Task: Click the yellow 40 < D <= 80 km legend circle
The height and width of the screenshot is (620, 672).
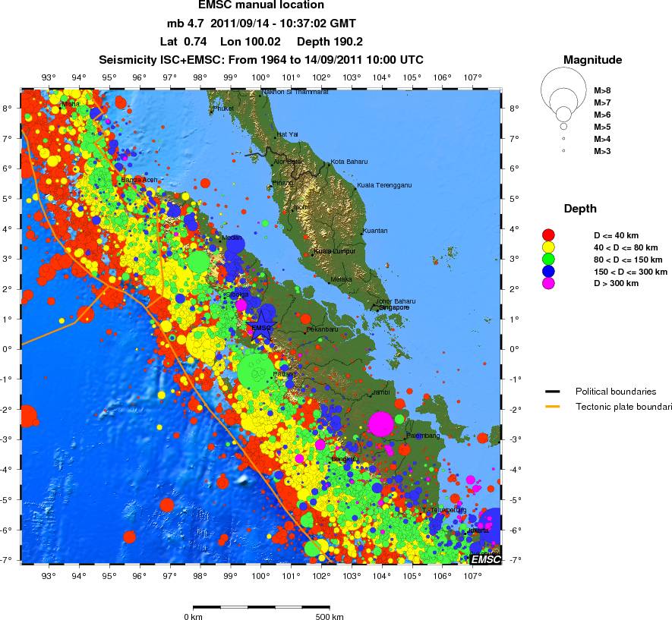Action: coord(548,247)
